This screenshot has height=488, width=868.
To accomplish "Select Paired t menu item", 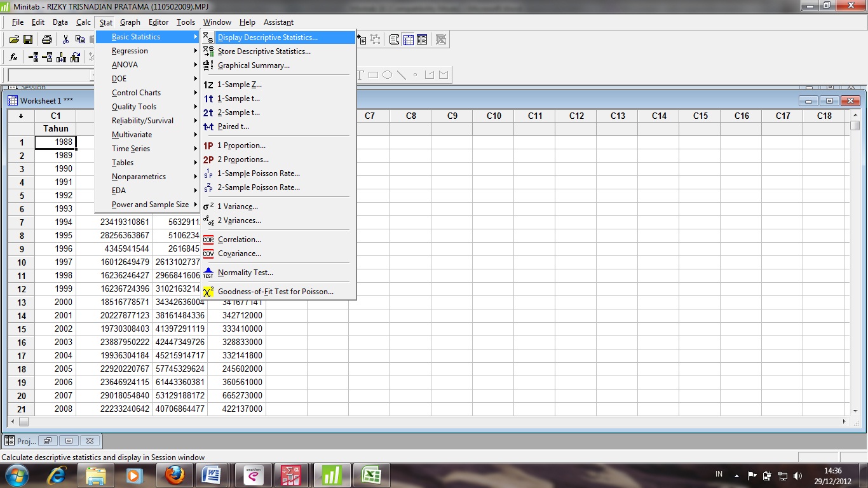I will (278, 126).
